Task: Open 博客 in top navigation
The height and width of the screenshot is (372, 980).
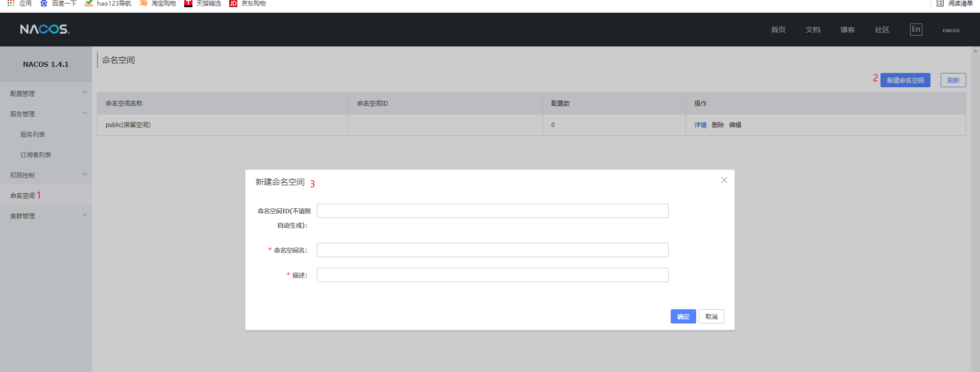Action: point(847,30)
